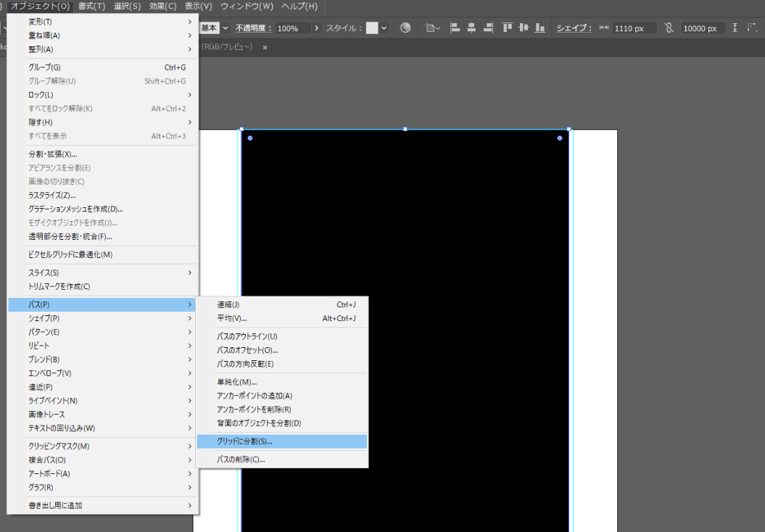Choose パスの方向反転(E)

click(282, 364)
